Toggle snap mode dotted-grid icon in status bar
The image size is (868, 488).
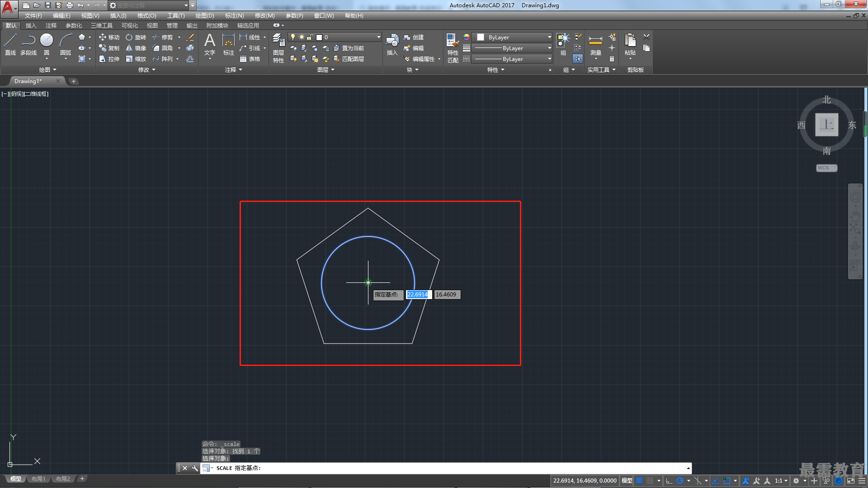click(650, 481)
